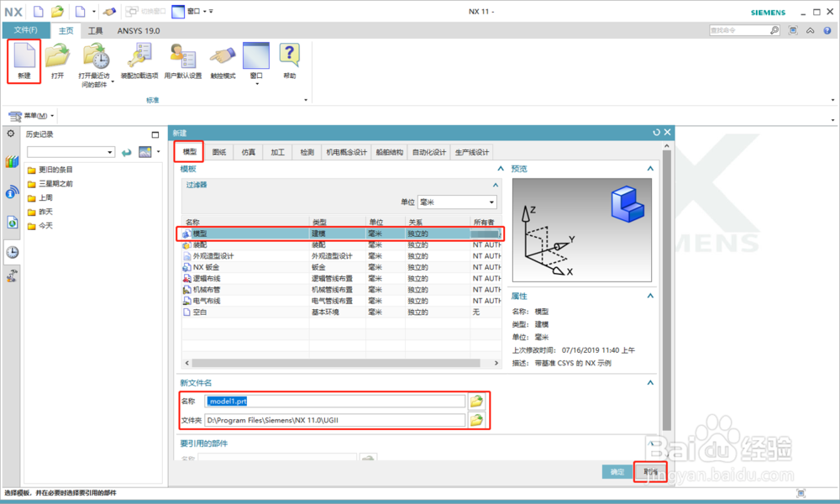Collapse the 新文件名 section
Viewport: 840px width, 504px height.
tap(650, 382)
